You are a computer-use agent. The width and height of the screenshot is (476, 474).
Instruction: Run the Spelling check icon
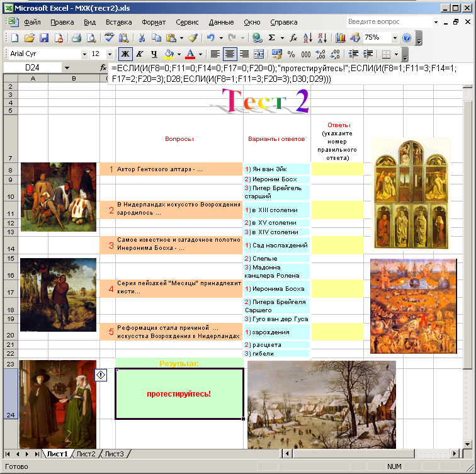click(x=109, y=38)
